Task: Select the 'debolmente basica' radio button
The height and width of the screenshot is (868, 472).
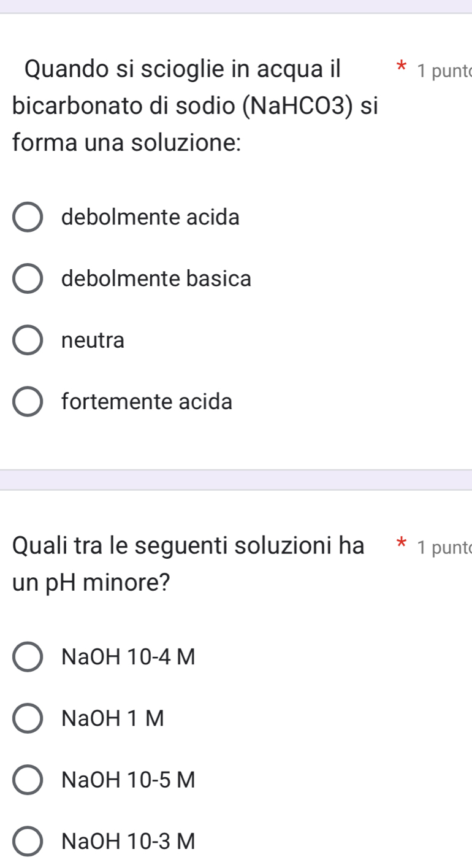Action: coord(28,279)
